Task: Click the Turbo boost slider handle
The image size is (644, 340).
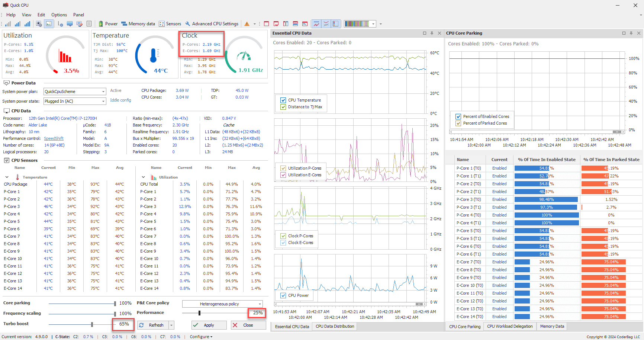Action: 92,324
